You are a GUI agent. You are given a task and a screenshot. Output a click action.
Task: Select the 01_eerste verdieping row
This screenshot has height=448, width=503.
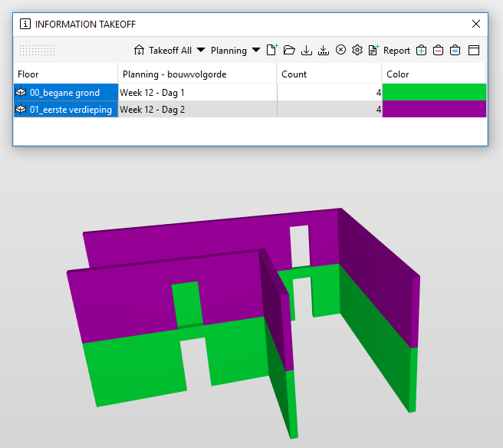tap(65, 110)
